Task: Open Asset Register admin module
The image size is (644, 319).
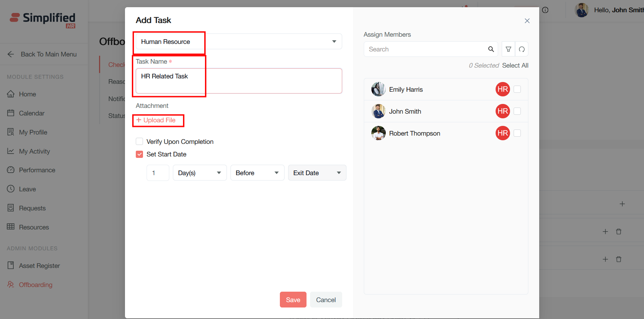Action: [x=39, y=266]
